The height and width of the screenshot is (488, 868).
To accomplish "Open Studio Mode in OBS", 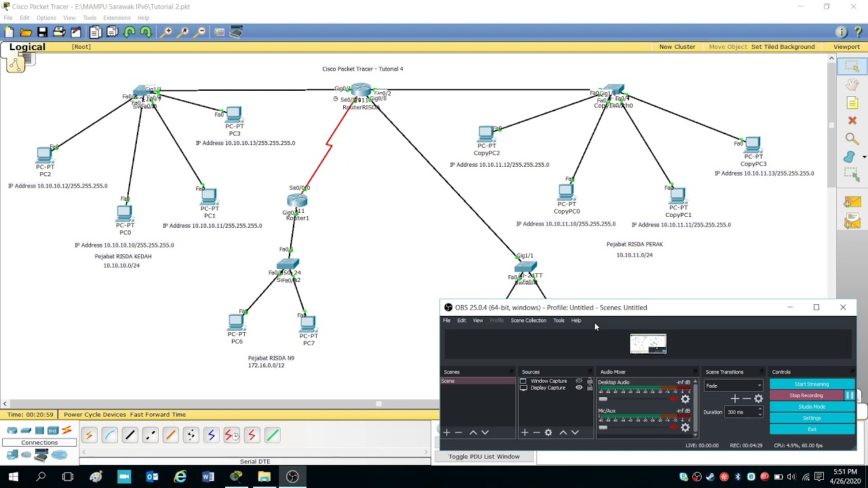I will point(812,407).
